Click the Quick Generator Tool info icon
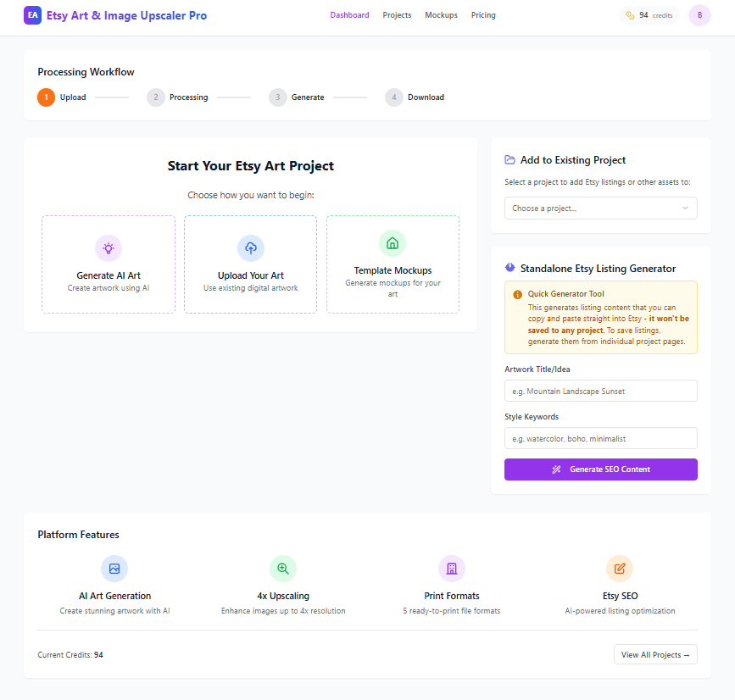Viewport: 735px width, 700px height. [x=517, y=294]
